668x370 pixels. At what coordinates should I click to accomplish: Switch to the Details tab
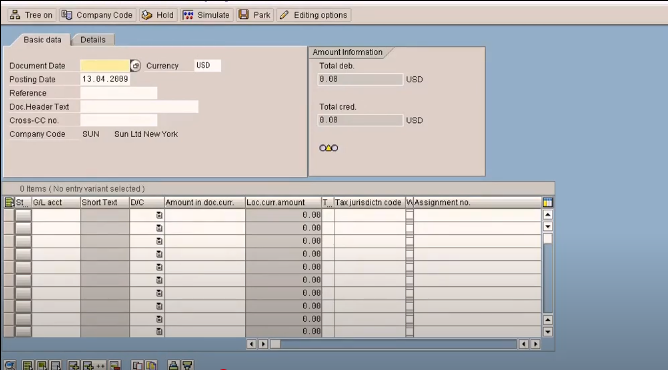click(x=93, y=40)
